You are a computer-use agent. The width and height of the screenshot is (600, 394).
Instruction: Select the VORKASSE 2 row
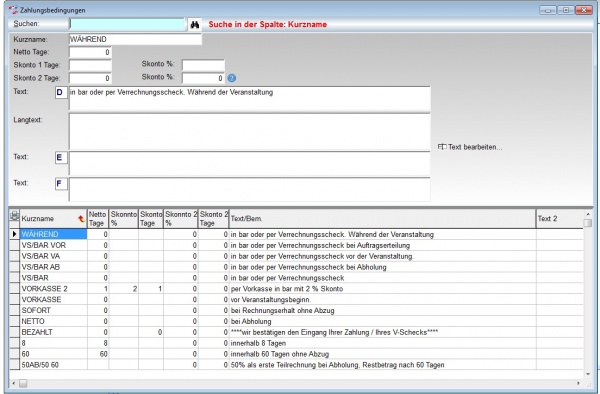(297, 289)
